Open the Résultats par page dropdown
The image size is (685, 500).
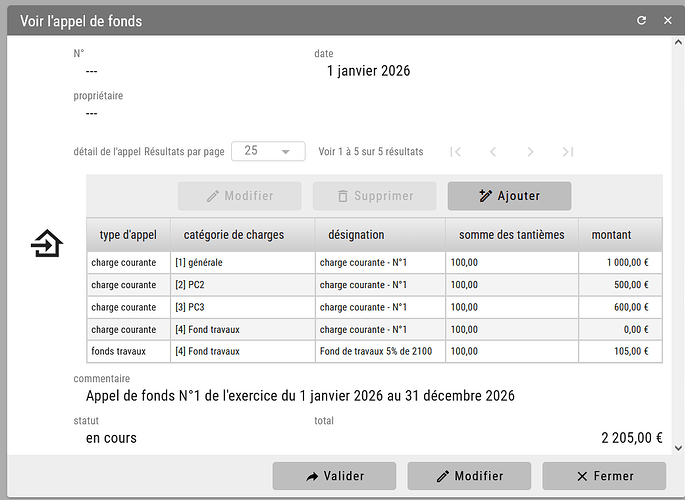pyautogui.click(x=268, y=151)
